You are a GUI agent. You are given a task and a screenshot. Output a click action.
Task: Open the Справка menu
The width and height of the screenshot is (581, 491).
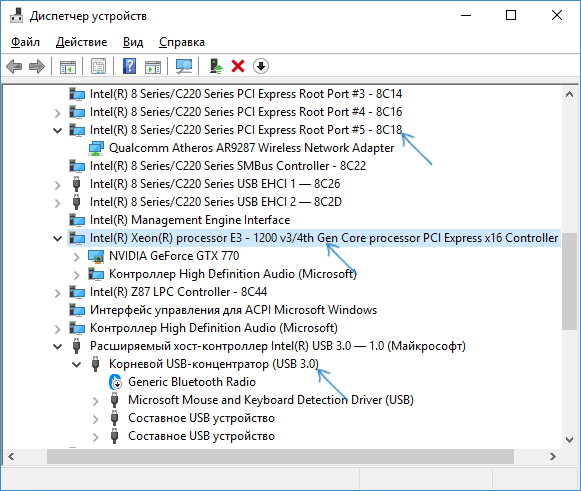(x=182, y=42)
